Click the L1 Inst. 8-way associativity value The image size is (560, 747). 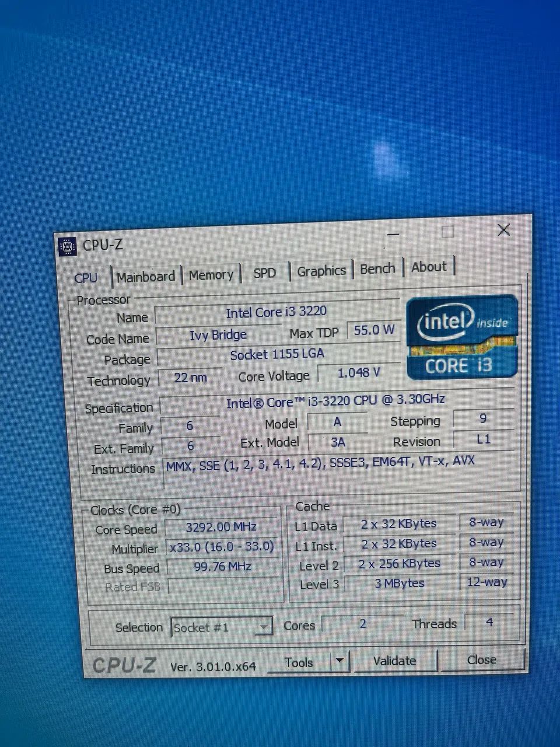coord(487,542)
